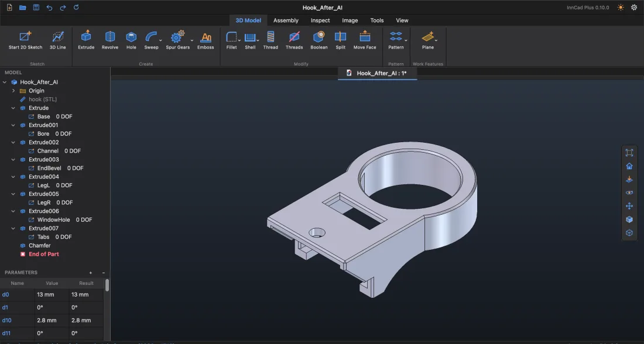The width and height of the screenshot is (644, 344).
Task: Toggle the light/dark theme sun icon
Action: click(x=621, y=8)
